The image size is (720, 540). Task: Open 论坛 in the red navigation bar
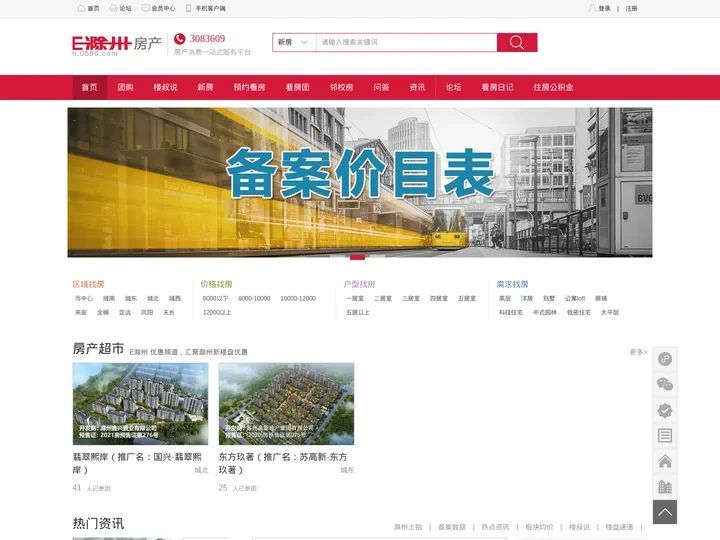(x=453, y=87)
